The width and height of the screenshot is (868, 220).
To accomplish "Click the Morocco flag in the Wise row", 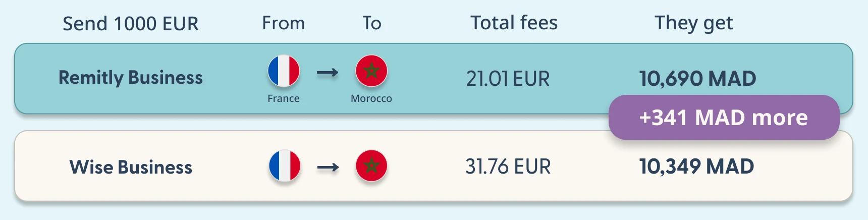I will coord(371,166).
